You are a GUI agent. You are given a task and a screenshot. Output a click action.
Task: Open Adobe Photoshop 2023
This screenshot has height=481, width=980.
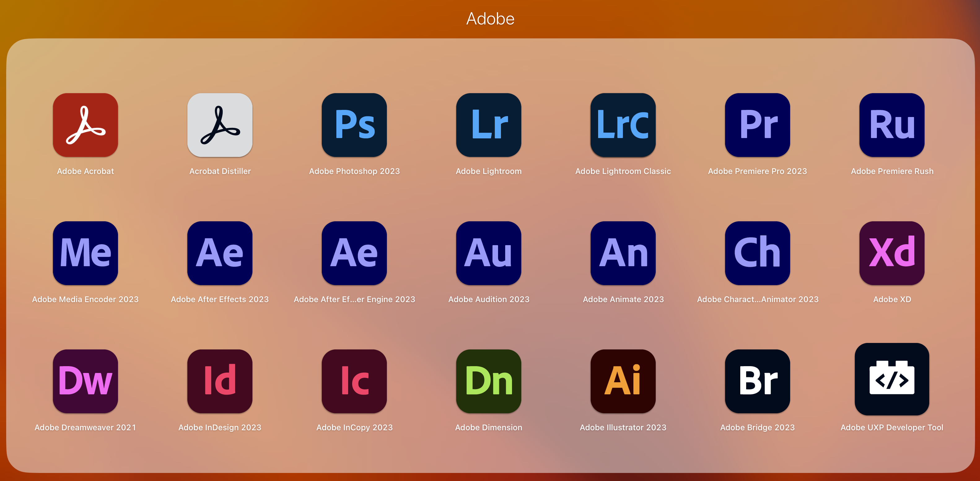tap(354, 125)
